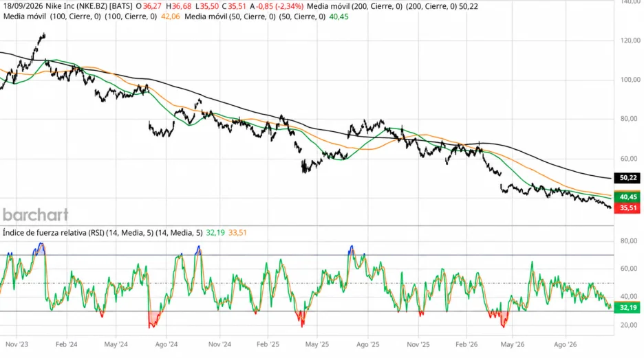Screen dimensions: 644x358
Task: Click the 120,00 price axis label
Action: 630,41
